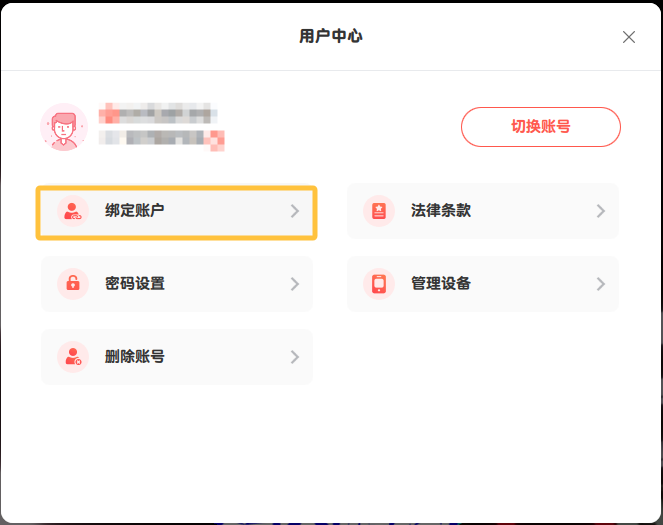663x525 pixels.
Task: Click the 切换账号 button
Action: (540, 127)
